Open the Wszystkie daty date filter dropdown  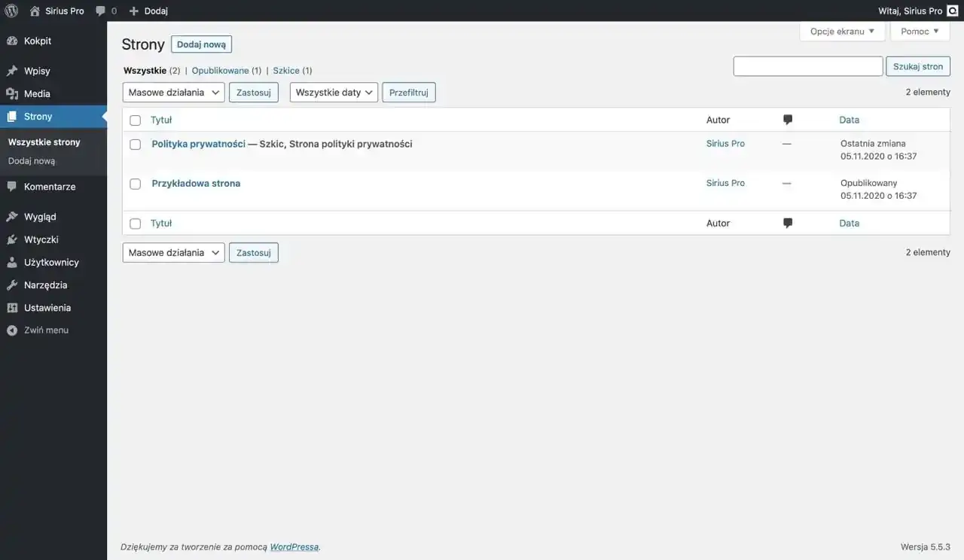[334, 92]
